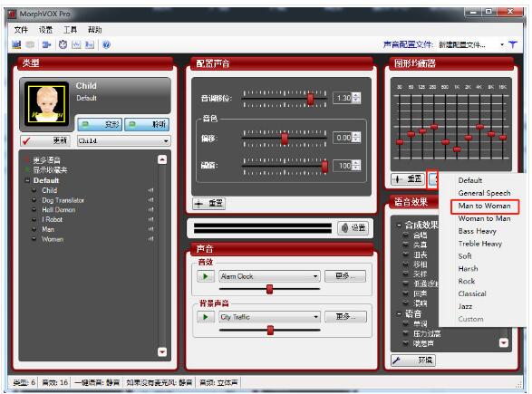Increase the 0.00 timbre shift value
The image size is (532, 394).
(x=356, y=135)
